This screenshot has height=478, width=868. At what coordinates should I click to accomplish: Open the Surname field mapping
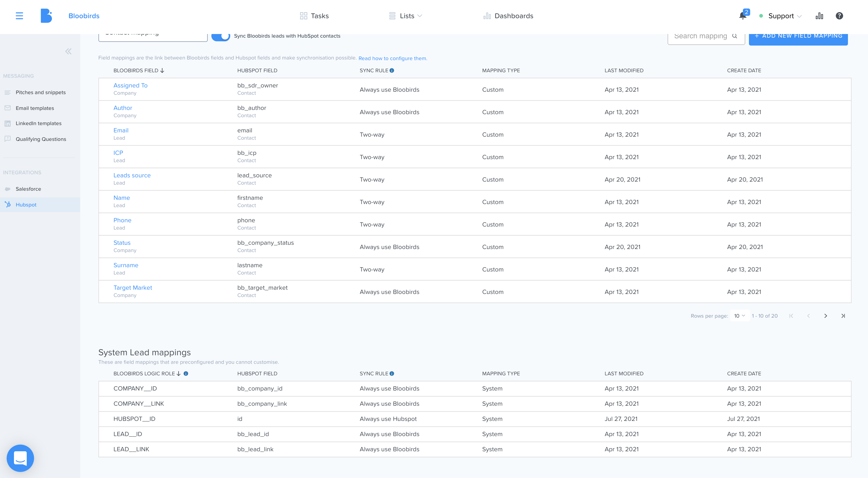click(x=126, y=265)
